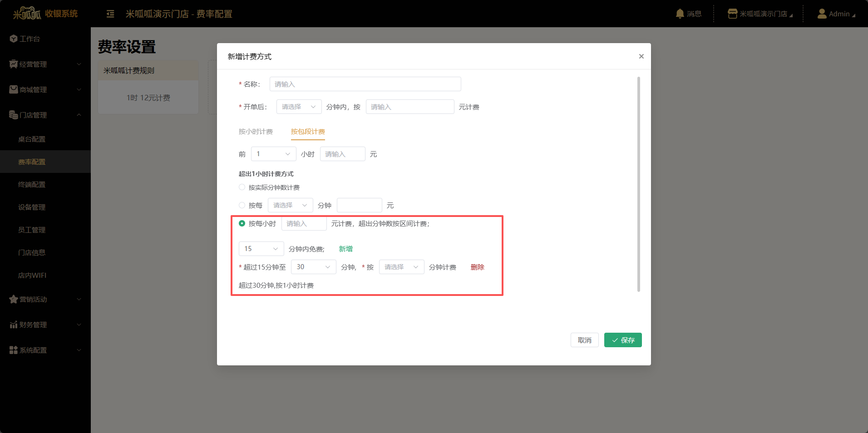Click the 工作台 cube icon in sidebar
The width and height of the screenshot is (868, 433).
click(x=14, y=39)
